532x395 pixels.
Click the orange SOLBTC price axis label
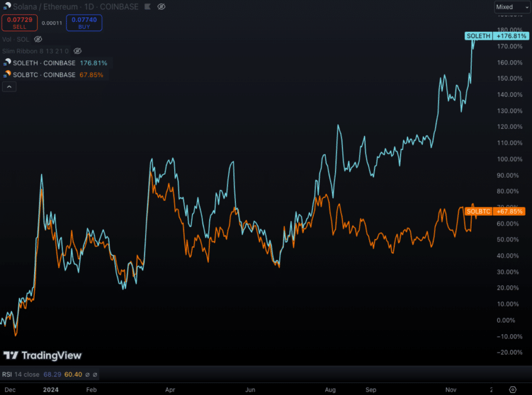point(478,212)
